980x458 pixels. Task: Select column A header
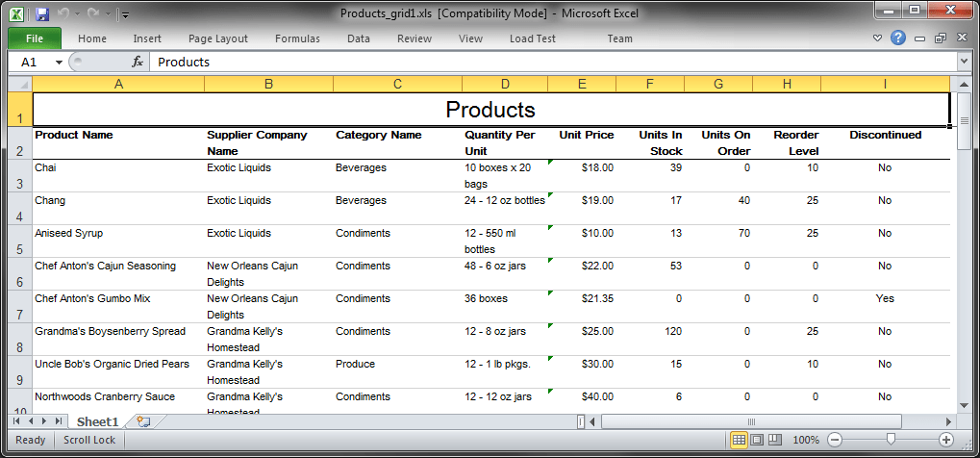click(118, 84)
